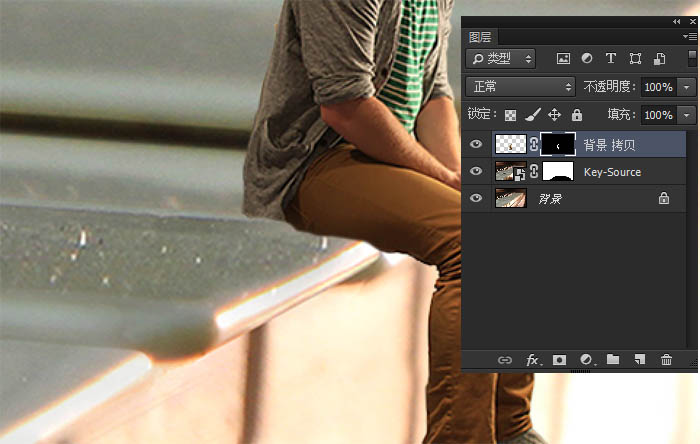Create a new group folder icon
Viewport: 700px width, 444px height.
coord(613,360)
